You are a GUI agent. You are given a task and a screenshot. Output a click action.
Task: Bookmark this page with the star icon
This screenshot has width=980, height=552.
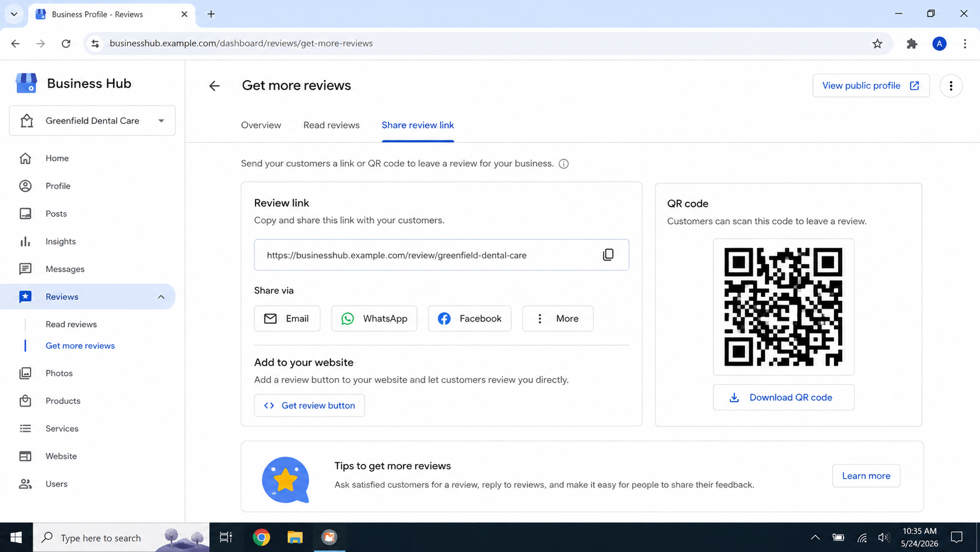click(877, 43)
